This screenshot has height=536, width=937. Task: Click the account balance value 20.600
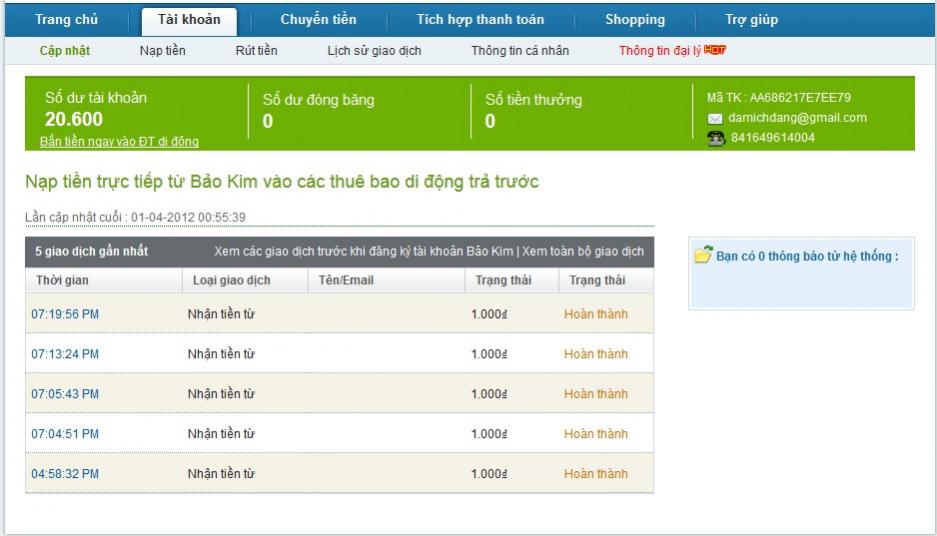click(74, 120)
